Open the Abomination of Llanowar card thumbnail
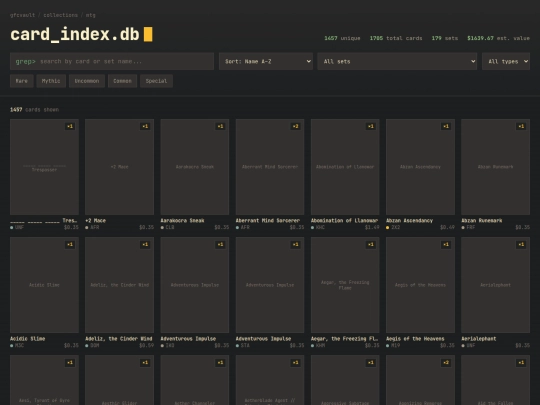This screenshot has height=405, width=540. [345, 167]
